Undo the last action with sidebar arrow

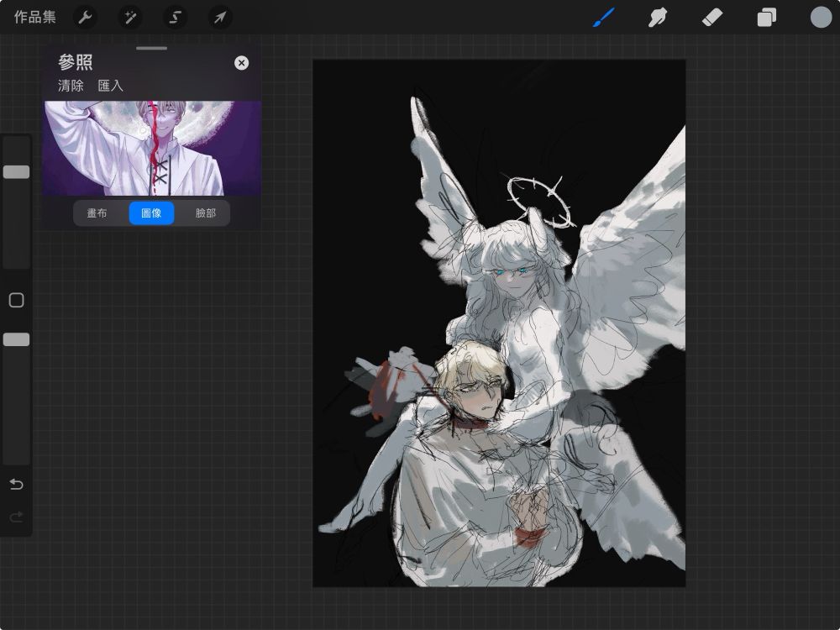16,485
